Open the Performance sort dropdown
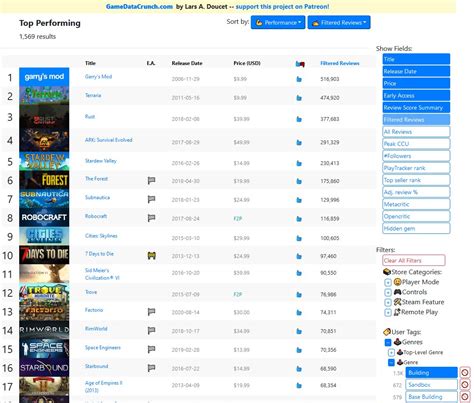This screenshot has width=474, height=403. coord(278,23)
